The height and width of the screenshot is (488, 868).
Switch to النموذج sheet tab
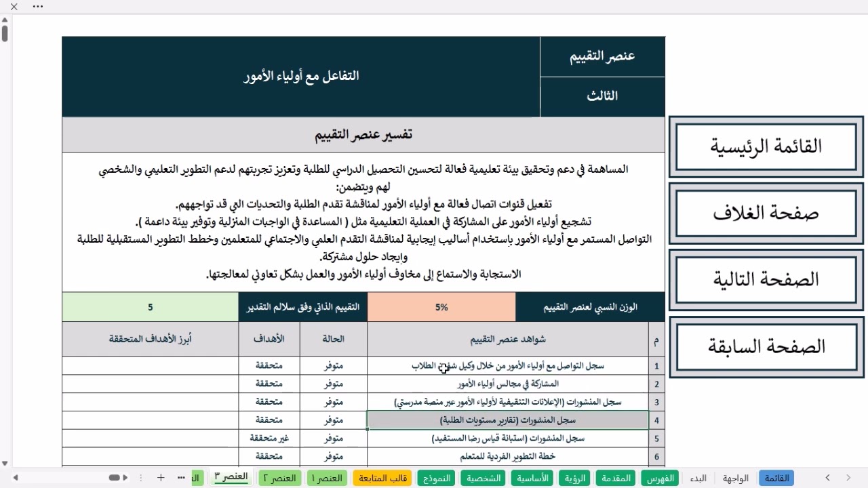click(x=436, y=478)
